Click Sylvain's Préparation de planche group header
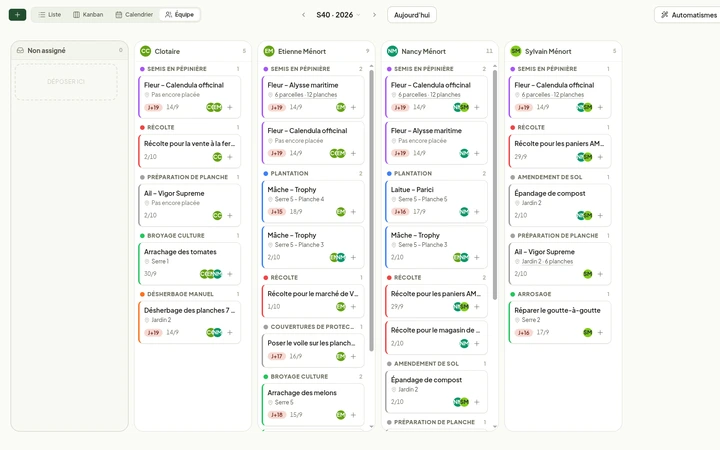Image resolution: width=720 pixels, height=450 pixels. coord(560,236)
